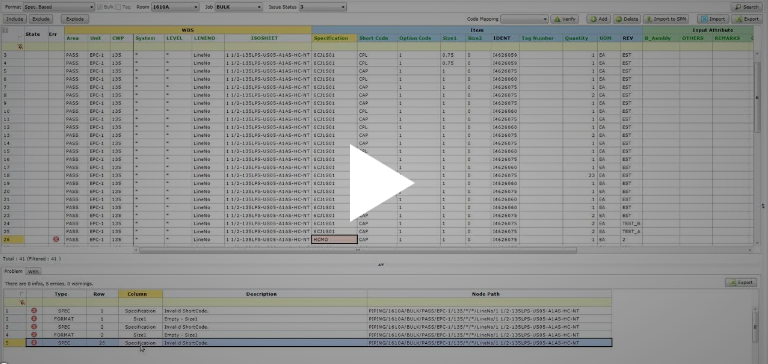The width and height of the screenshot is (768, 364).
Task: Click error icon of problem row 1
Action: coord(34,311)
